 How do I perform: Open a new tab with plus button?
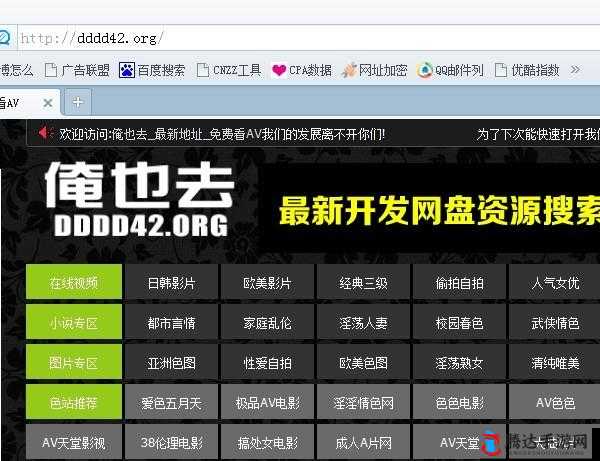click(x=78, y=102)
